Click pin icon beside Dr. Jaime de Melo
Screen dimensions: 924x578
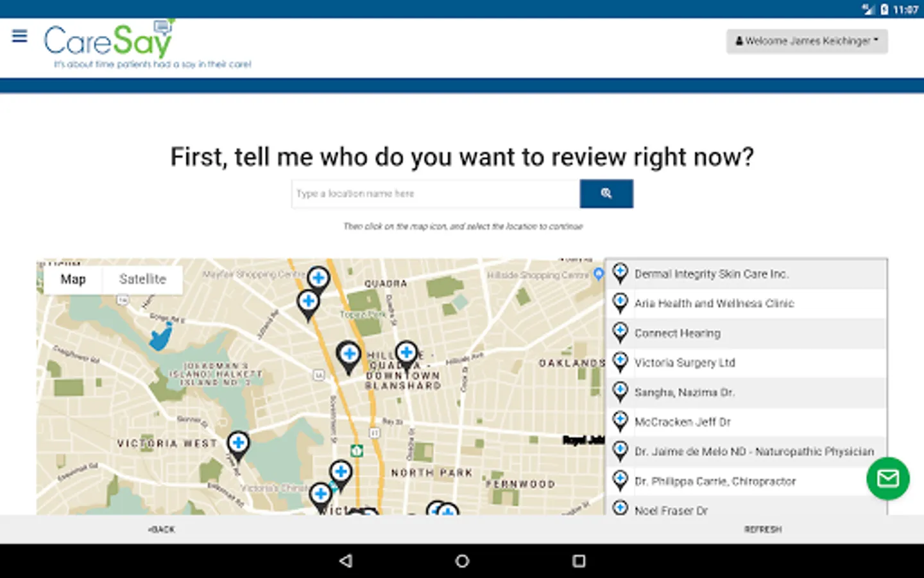tap(620, 451)
